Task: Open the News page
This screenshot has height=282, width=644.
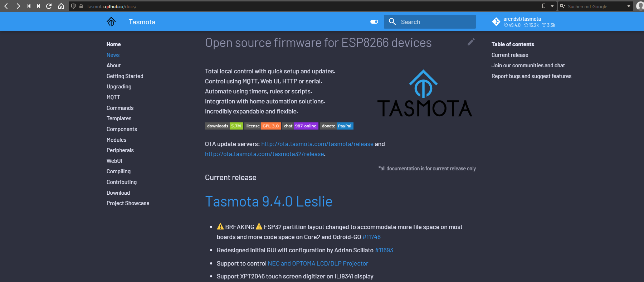Action: click(113, 55)
